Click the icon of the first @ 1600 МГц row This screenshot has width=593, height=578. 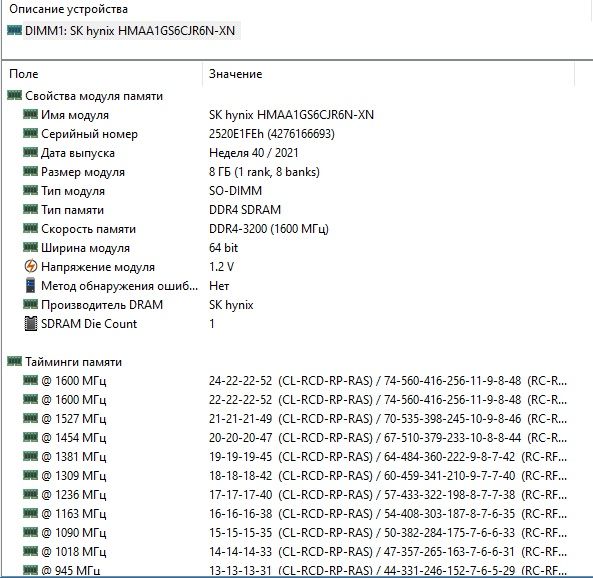[x=30, y=380]
